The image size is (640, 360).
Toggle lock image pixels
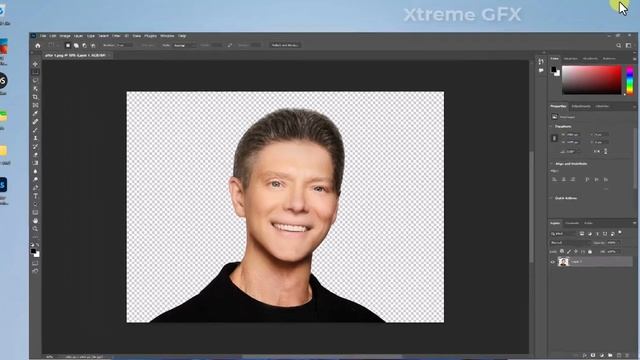coord(569,251)
